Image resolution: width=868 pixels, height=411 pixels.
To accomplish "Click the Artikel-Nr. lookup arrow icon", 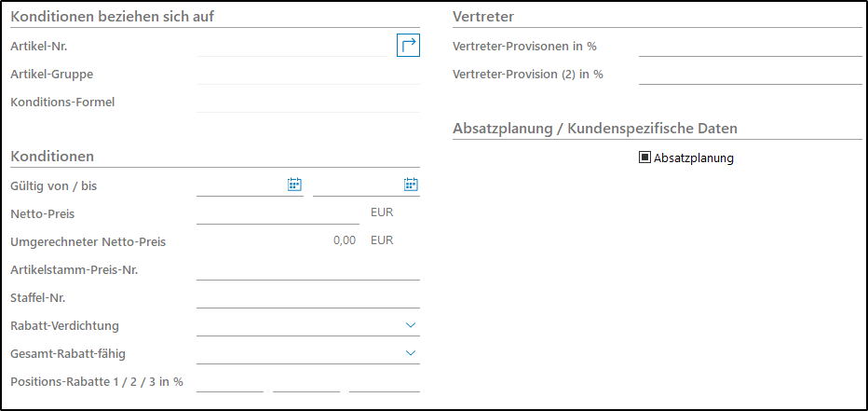I will 408,45.
